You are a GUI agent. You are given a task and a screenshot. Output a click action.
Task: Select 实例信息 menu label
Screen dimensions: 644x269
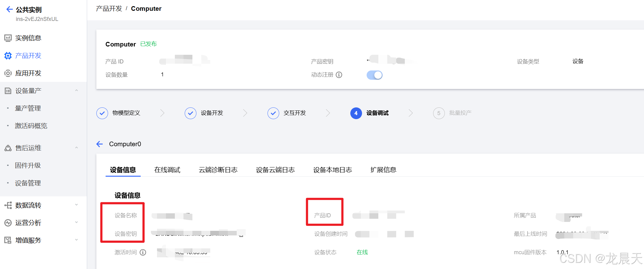pyautogui.click(x=28, y=38)
